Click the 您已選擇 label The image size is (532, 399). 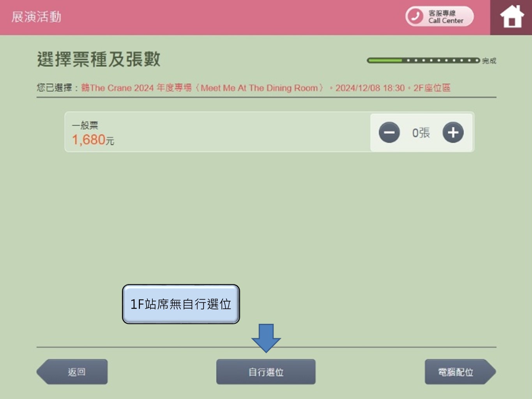55,88
